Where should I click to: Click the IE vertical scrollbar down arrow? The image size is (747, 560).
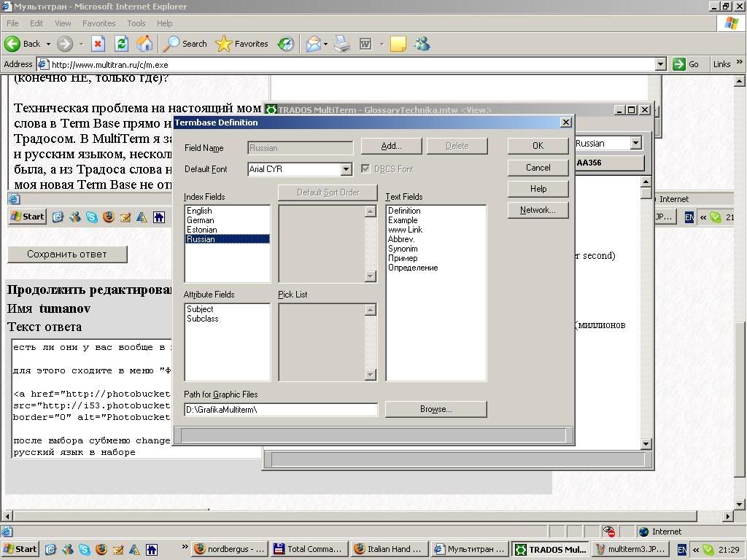click(739, 505)
